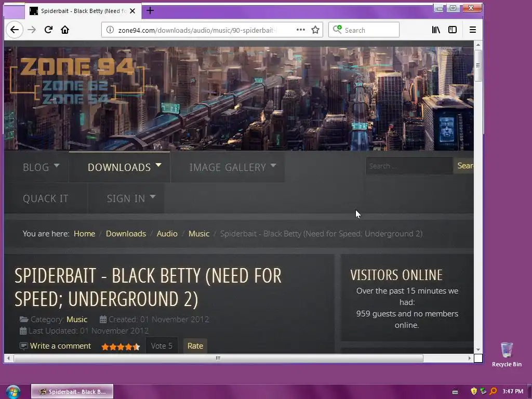The image size is (532, 399).
Task: Open the Windows Start menu
Action: click(13, 392)
